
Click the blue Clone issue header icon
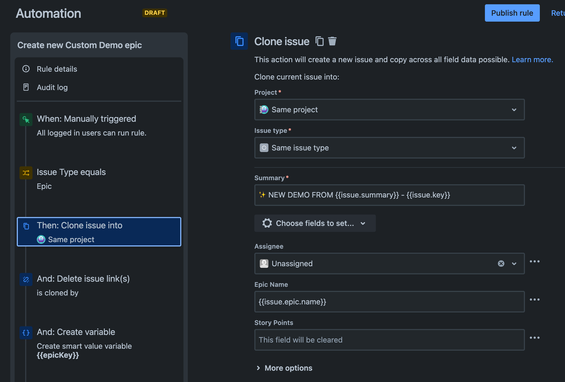pos(239,41)
